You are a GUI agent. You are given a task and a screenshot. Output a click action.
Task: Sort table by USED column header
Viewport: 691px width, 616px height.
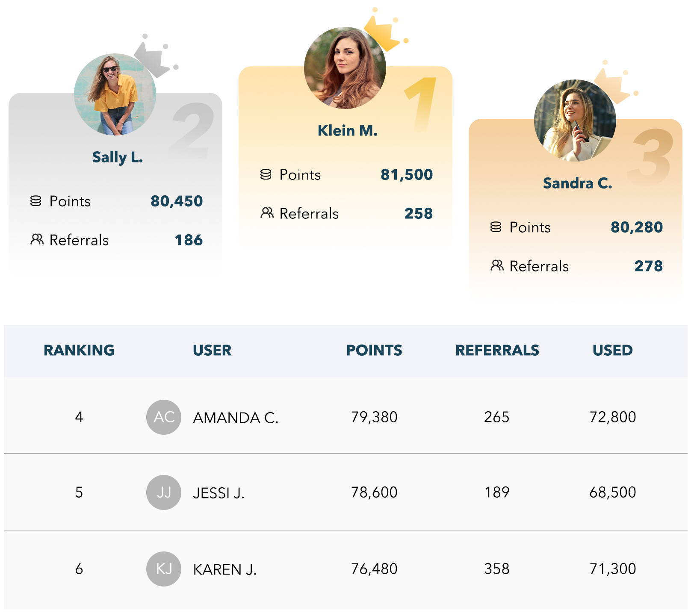tap(612, 350)
